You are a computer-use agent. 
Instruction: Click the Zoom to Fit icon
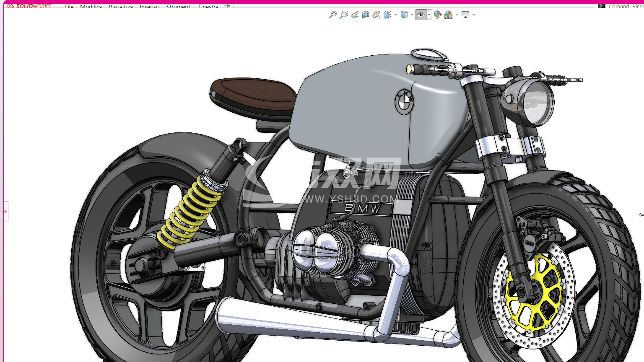[333, 15]
